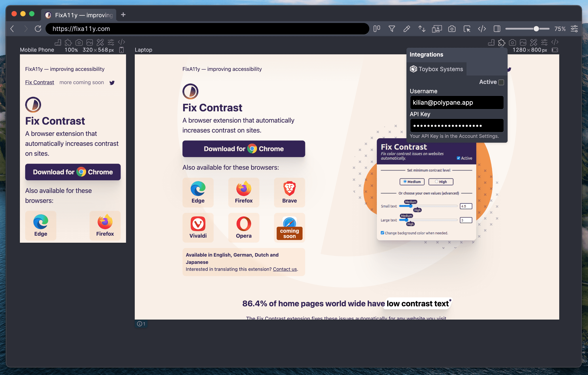Viewport: 588px width, 375px height.
Task: Toggle the side panel icon
Action: [497, 29]
